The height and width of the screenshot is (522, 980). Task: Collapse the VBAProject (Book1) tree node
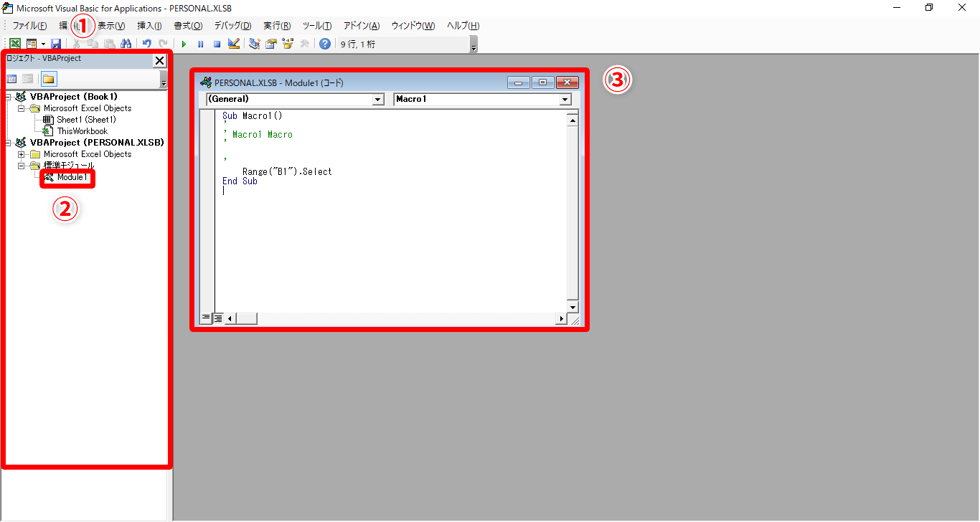(7, 97)
